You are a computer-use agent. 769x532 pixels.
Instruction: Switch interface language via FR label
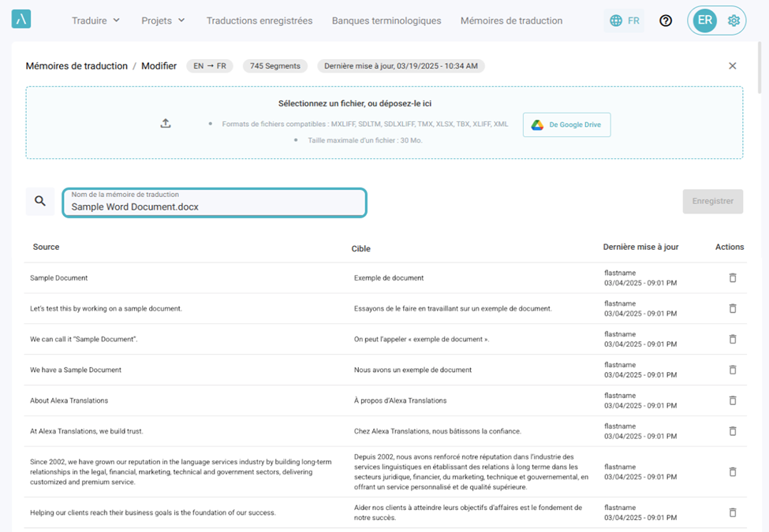633,20
